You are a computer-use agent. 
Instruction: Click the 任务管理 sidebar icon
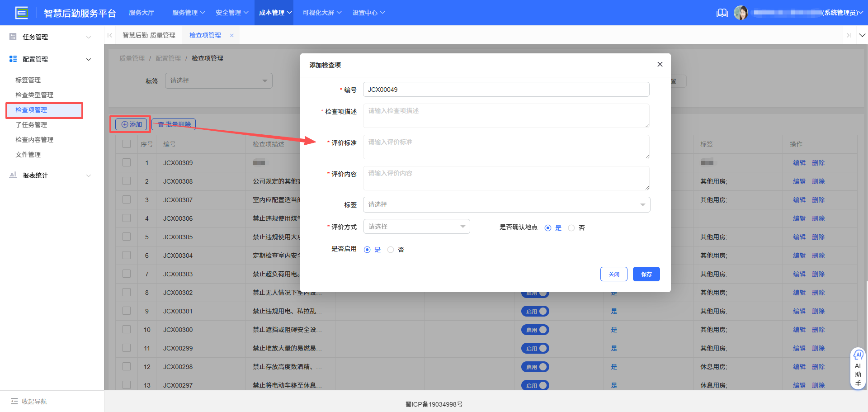pos(13,37)
